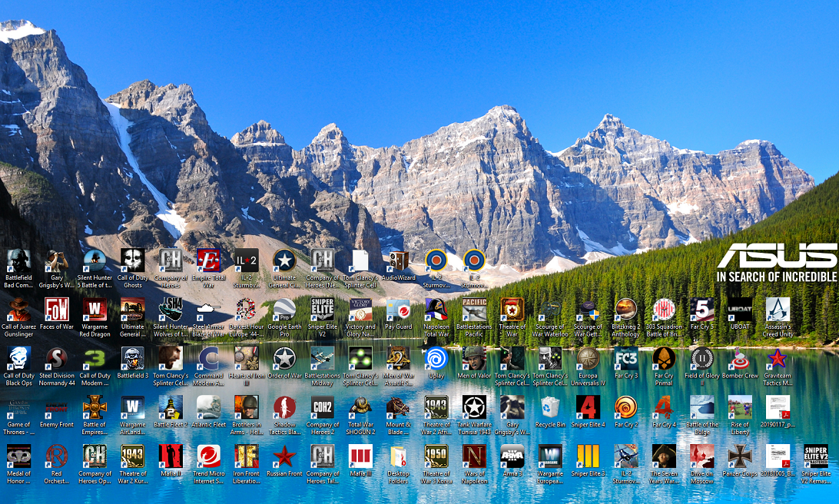839x504 pixels.
Task: Launch Battle of Empires
Action: click(95, 408)
